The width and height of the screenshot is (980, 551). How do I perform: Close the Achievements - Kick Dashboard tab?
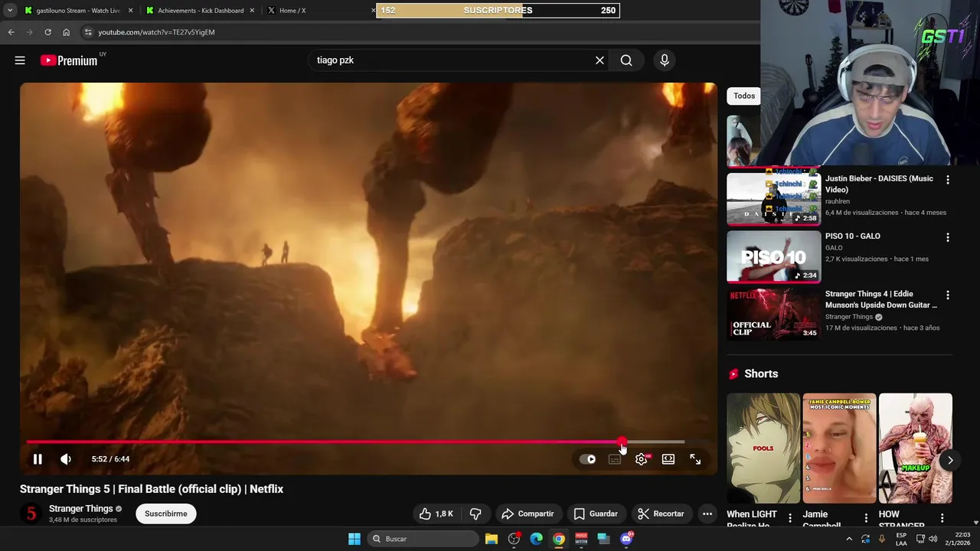click(252, 11)
